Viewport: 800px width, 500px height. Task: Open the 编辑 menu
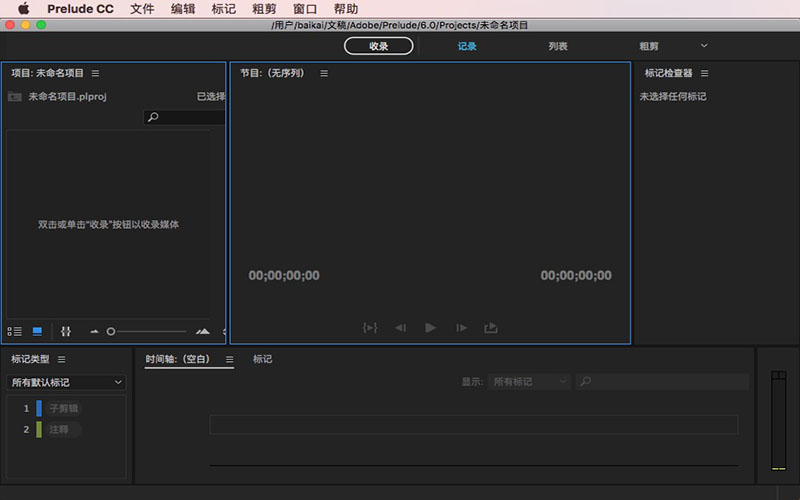(x=183, y=9)
